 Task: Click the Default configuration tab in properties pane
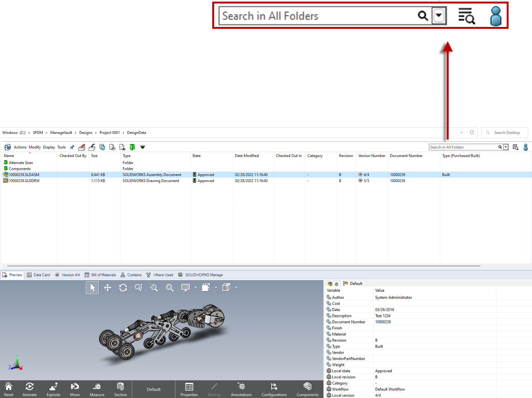353,284
